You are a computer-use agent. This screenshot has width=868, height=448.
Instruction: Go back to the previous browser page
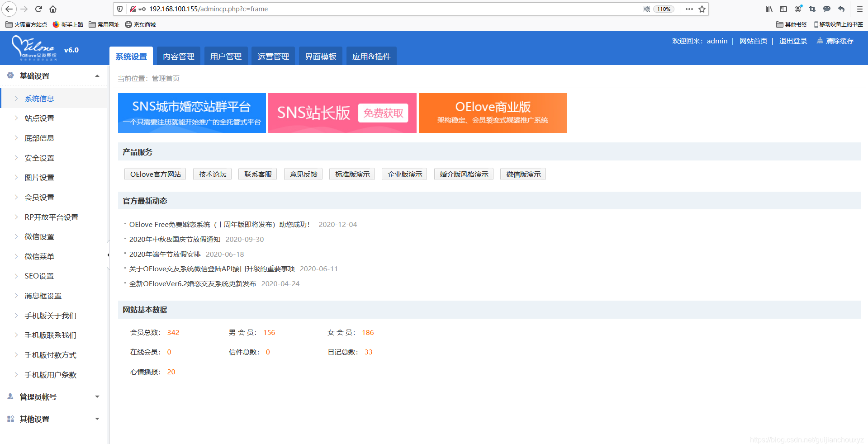[9, 9]
